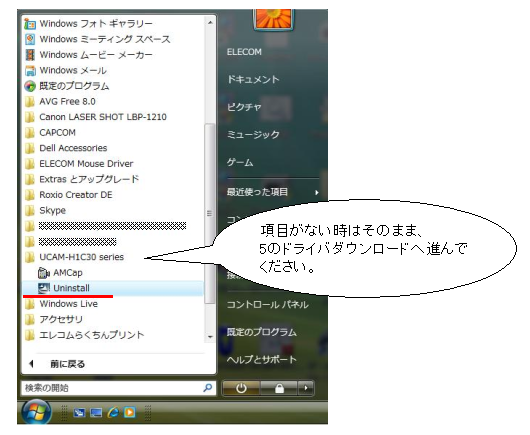Click the Windows フォト ギャラリー icon

pyautogui.click(x=30, y=24)
